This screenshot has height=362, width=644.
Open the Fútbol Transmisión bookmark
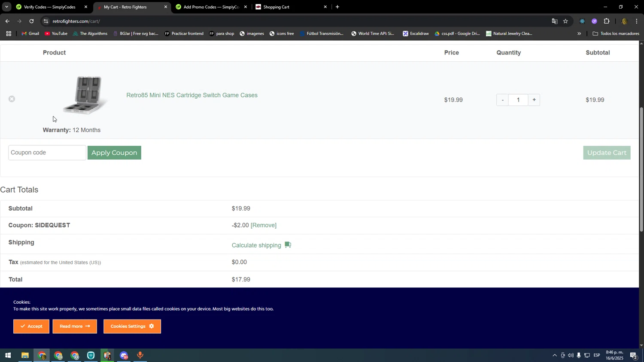pyautogui.click(x=322, y=33)
